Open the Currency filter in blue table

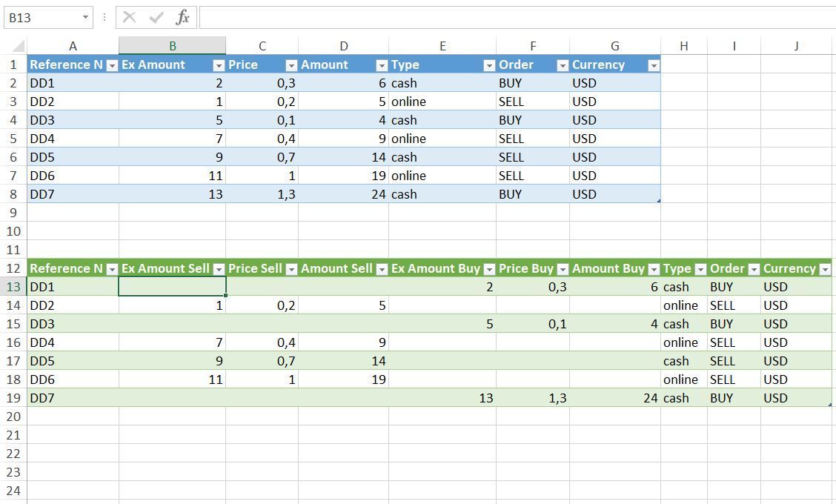click(654, 65)
